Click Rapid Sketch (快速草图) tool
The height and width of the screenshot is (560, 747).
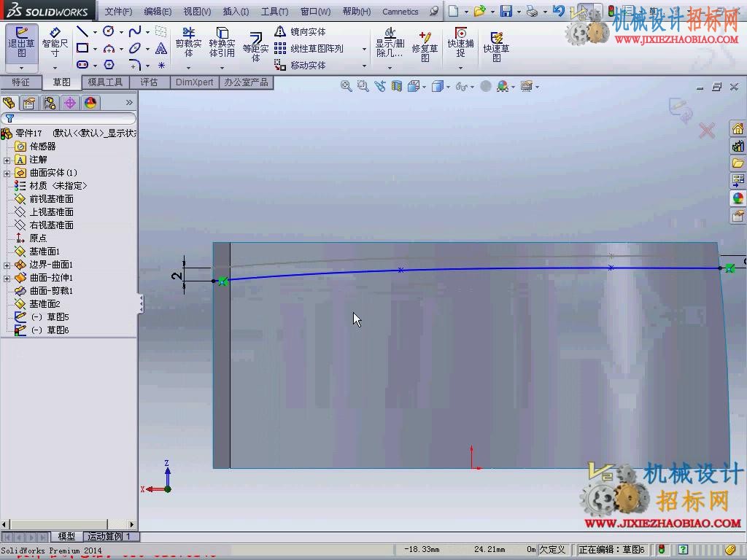point(496,47)
